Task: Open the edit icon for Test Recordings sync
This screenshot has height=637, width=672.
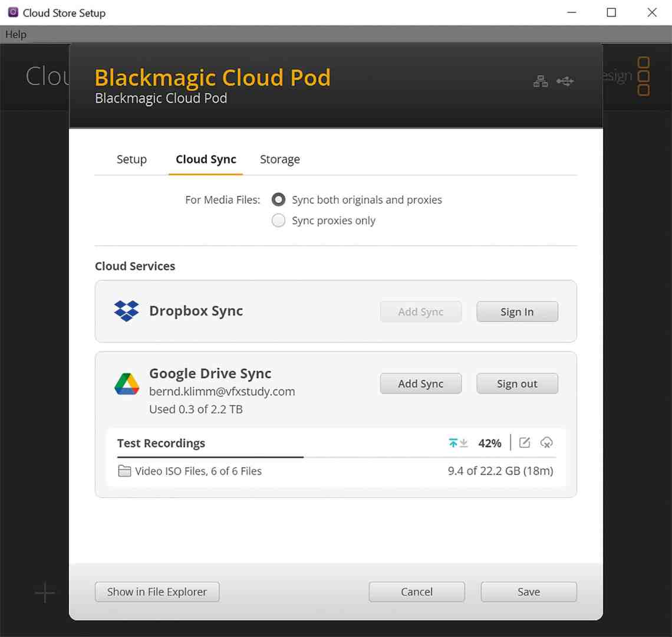Action: [525, 442]
